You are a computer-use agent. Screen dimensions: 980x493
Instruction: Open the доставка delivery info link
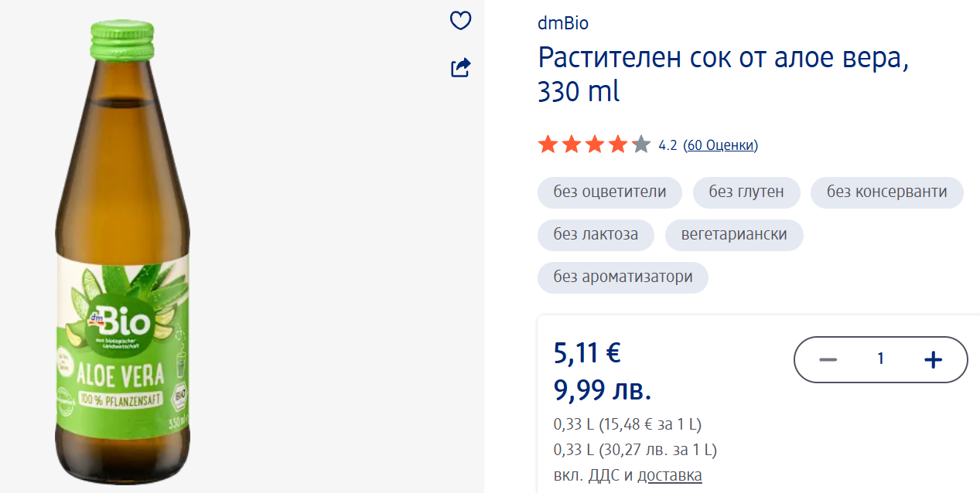click(670, 475)
